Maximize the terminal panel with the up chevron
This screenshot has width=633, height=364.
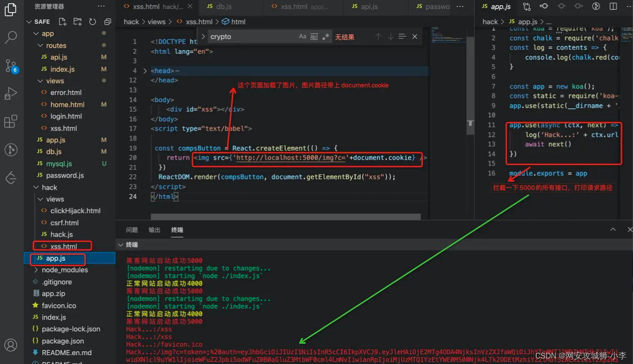[x=613, y=229]
